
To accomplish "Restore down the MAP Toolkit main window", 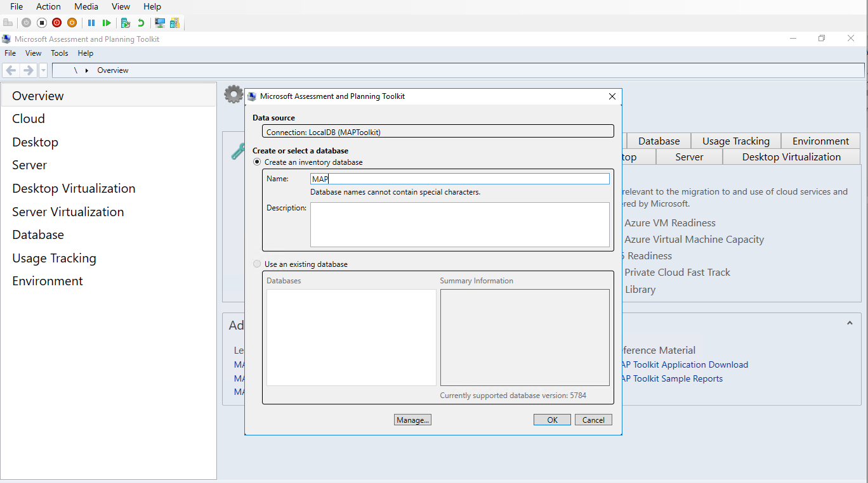I will click(x=822, y=39).
